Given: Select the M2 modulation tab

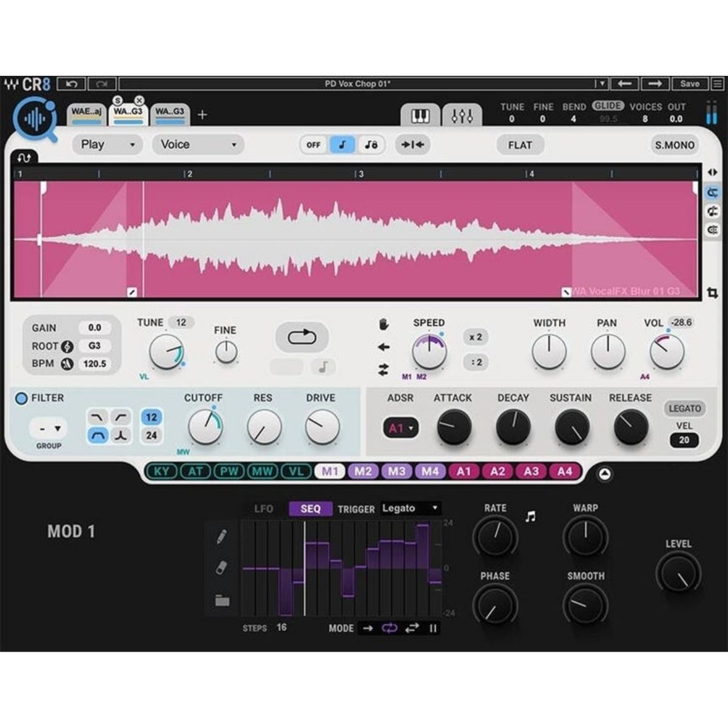Looking at the screenshot, I should 364,471.
